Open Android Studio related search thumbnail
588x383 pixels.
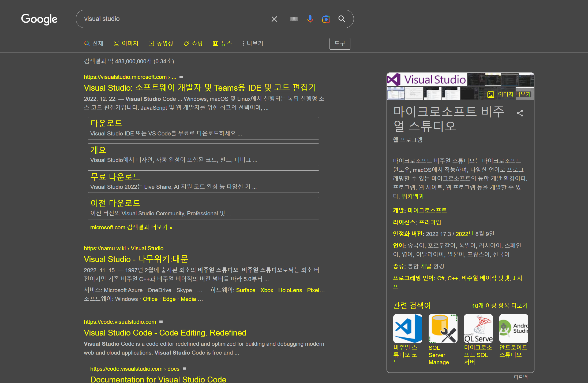514,329
